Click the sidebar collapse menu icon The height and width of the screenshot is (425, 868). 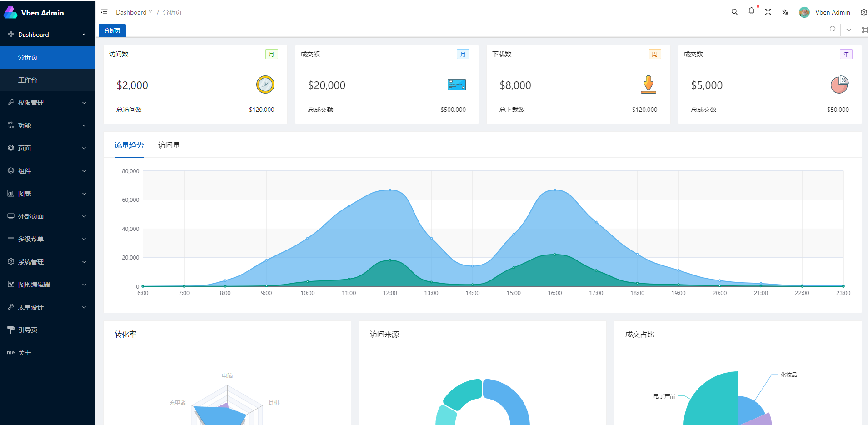[104, 12]
